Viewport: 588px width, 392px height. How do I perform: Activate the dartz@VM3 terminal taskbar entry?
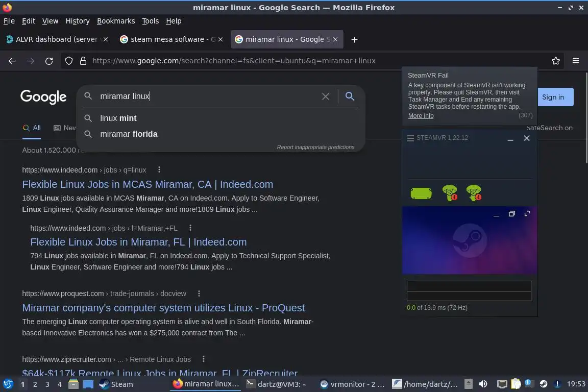pyautogui.click(x=277, y=384)
